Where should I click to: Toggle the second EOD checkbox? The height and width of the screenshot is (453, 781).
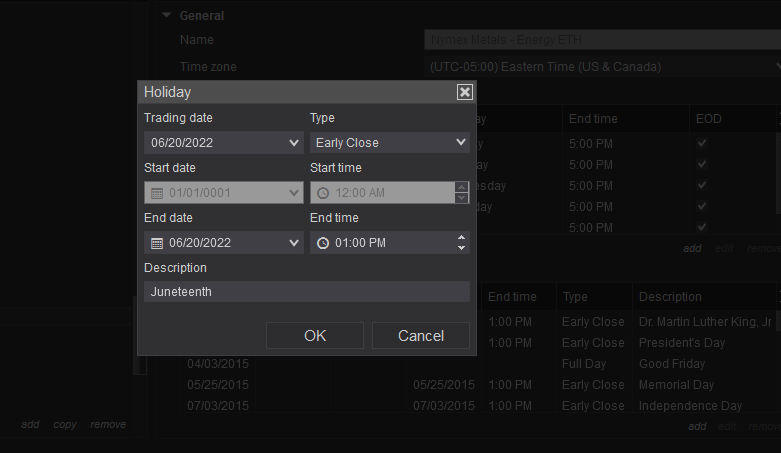pos(702,164)
